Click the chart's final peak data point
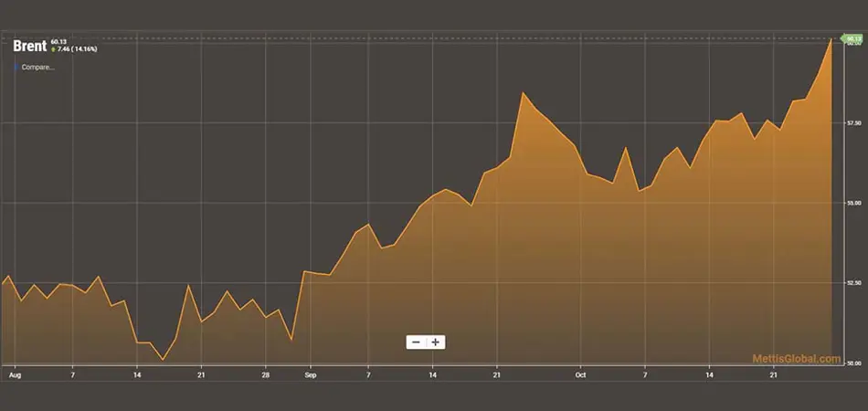This screenshot has width=868, height=411. coord(831,39)
